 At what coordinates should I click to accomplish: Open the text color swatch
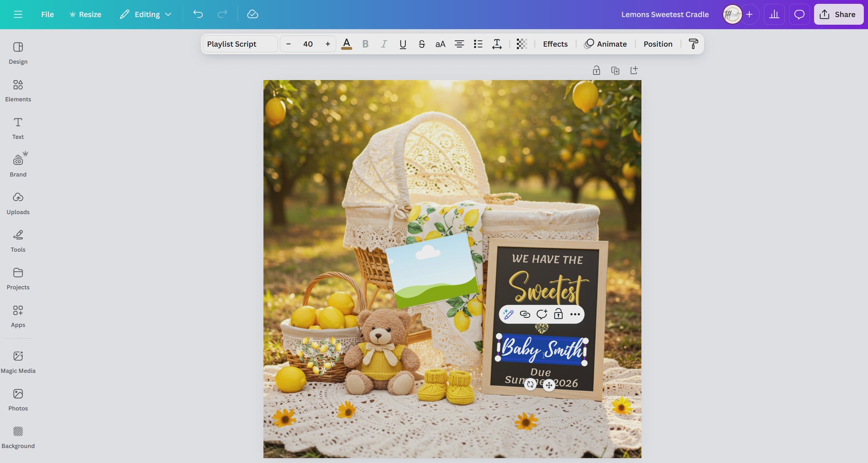point(347,44)
